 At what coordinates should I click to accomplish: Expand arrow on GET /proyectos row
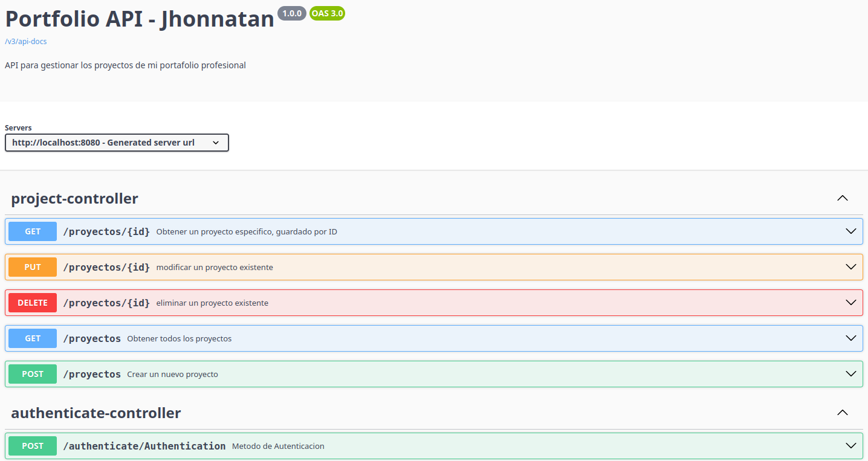[850, 338]
